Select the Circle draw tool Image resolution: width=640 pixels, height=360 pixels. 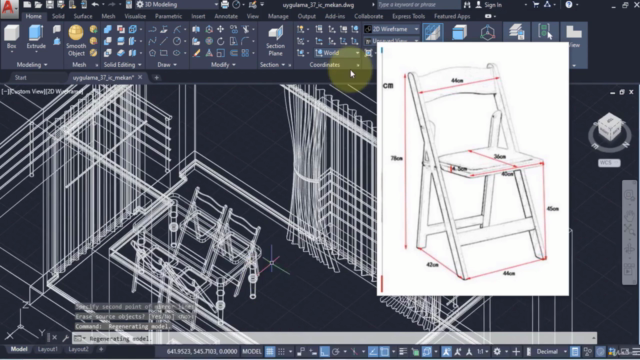click(x=177, y=41)
